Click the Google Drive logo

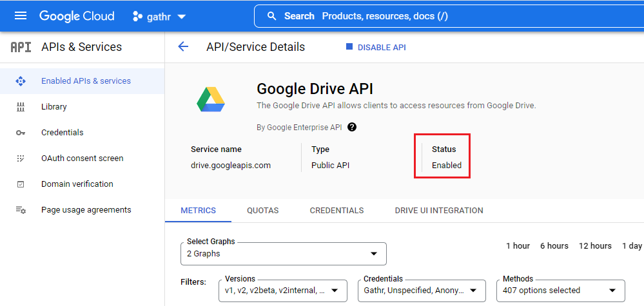[211, 99]
